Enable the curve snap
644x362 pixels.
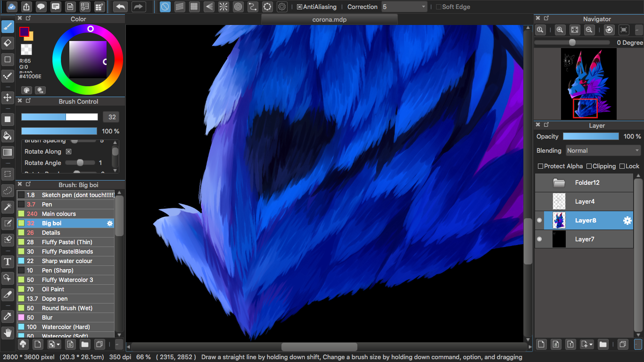tap(253, 7)
